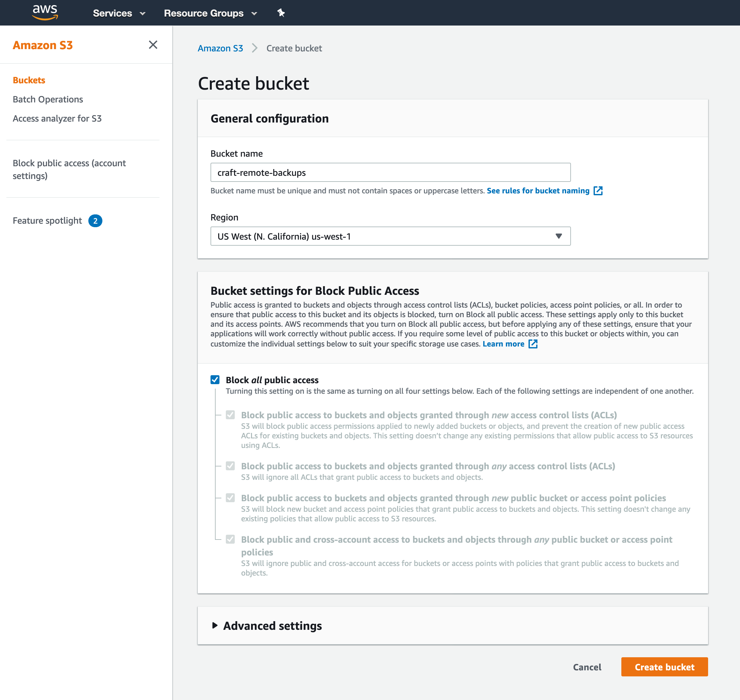Open the Region dropdown
Screen dimensions: 740x700
pos(390,236)
